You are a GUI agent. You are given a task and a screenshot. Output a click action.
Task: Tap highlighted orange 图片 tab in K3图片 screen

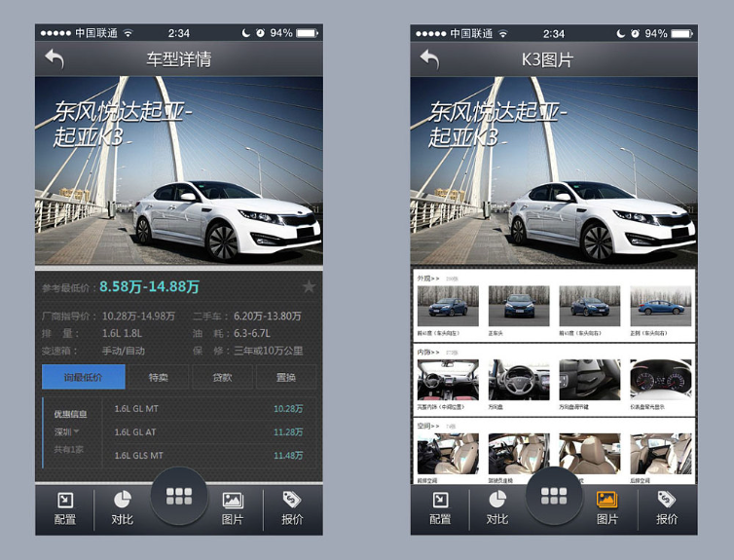click(x=607, y=508)
